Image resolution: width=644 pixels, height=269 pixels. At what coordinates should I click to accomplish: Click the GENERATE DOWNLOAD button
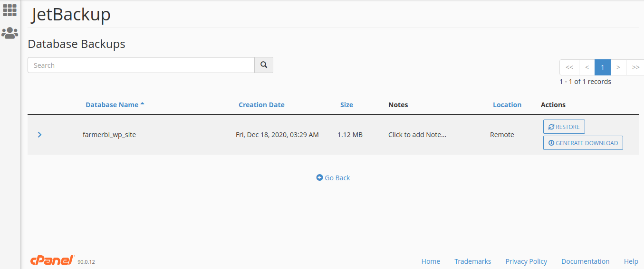click(583, 143)
